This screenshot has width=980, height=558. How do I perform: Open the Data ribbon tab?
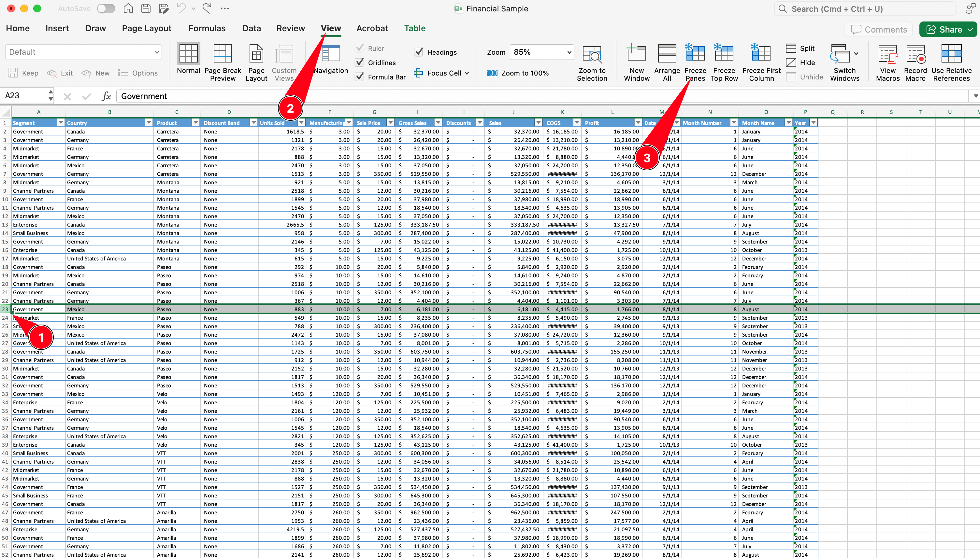[252, 28]
